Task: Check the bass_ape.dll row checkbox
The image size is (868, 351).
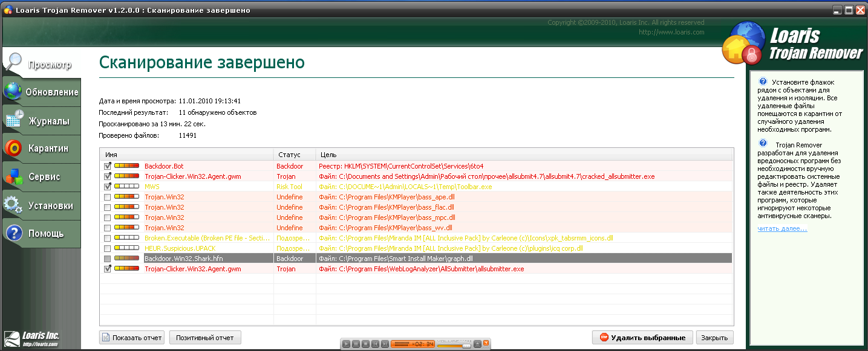Action: click(108, 197)
